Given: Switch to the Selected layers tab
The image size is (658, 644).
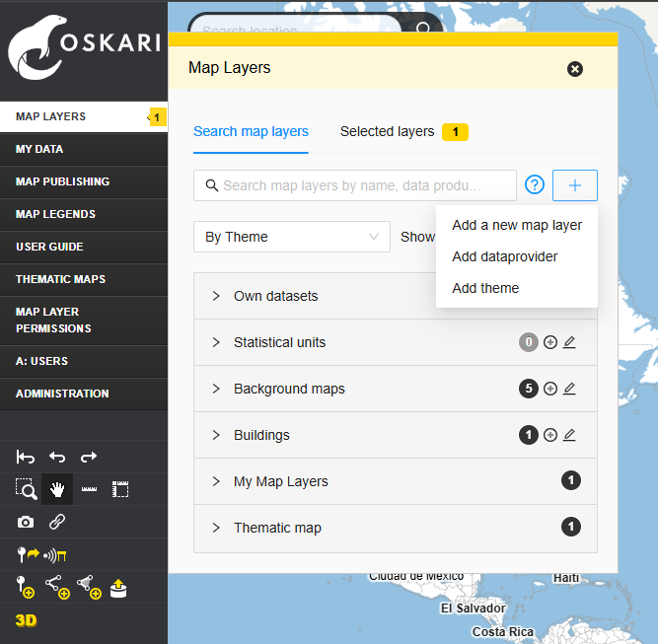Looking at the screenshot, I should tap(387, 131).
